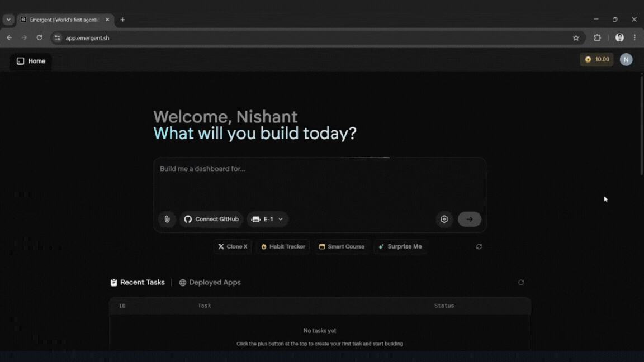
Task: Select the Habit Tracker suggestion
Action: click(x=283, y=246)
